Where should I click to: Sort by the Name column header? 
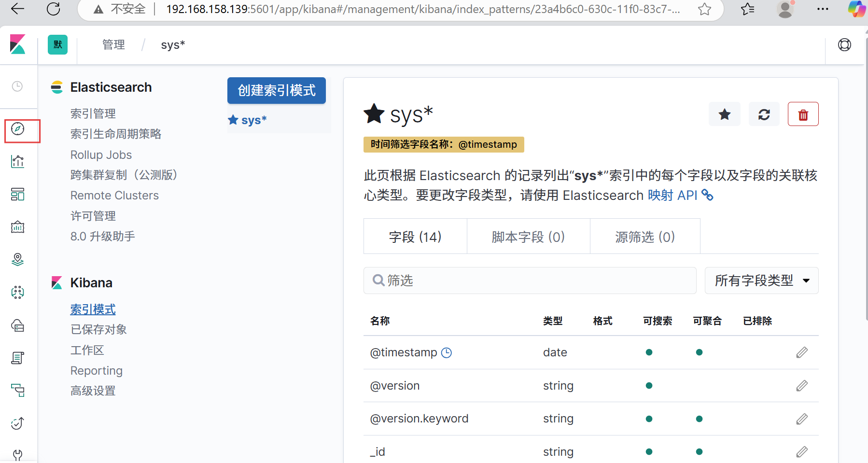pos(380,321)
